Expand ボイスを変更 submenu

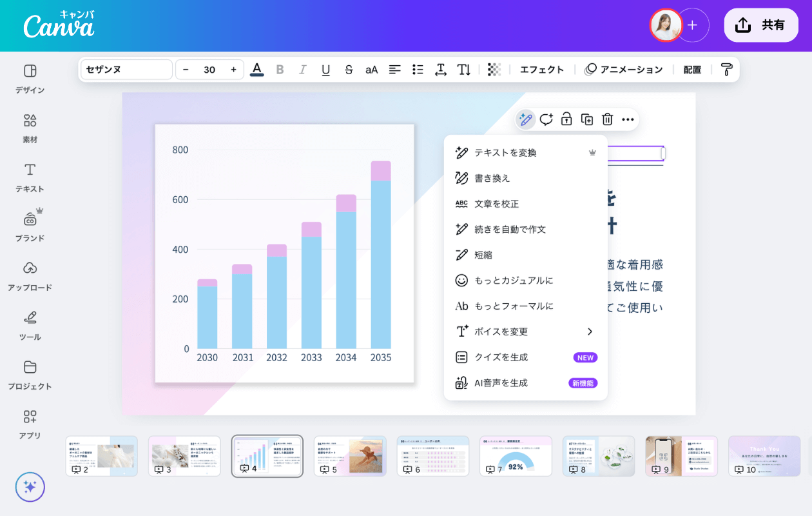(526, 332)
